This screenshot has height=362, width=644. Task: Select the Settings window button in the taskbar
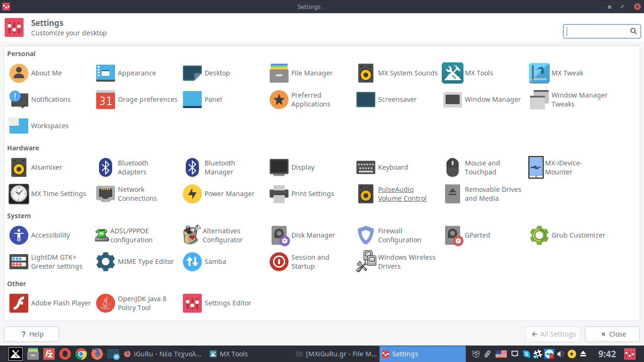click(422, 354)
